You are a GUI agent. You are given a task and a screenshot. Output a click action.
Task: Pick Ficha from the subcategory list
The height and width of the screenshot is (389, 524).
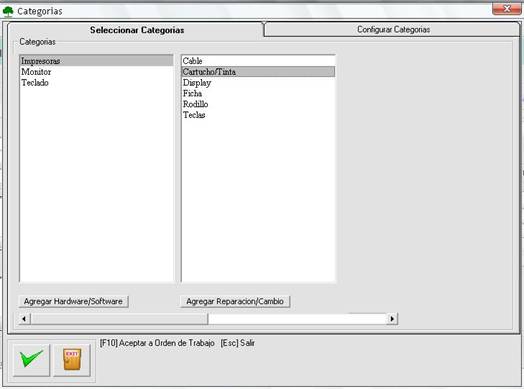tap(258, 93)
